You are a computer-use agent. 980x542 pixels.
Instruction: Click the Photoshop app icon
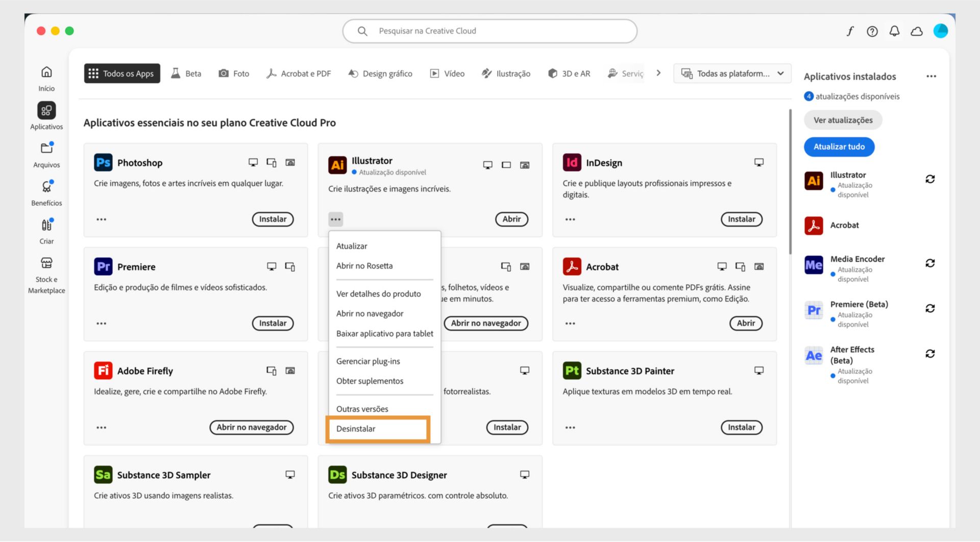(x=103, y=163)
